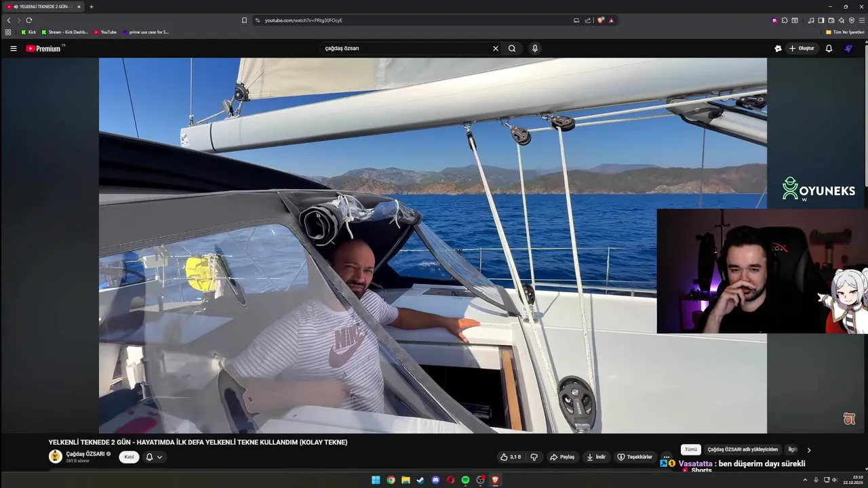This screenshot has height=488, width=868.
Task: Open Brave Rewards triangle icon
Action: tap(611, 20)
